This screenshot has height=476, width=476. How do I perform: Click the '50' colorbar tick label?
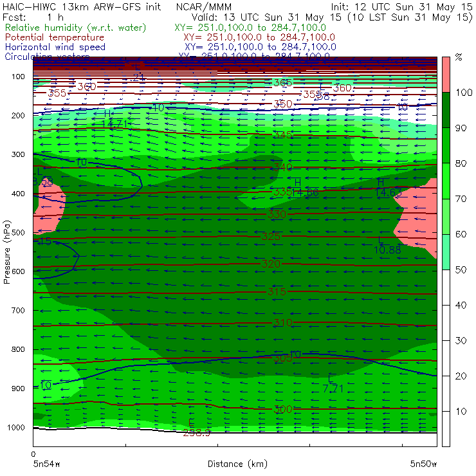tap(461, 270)
